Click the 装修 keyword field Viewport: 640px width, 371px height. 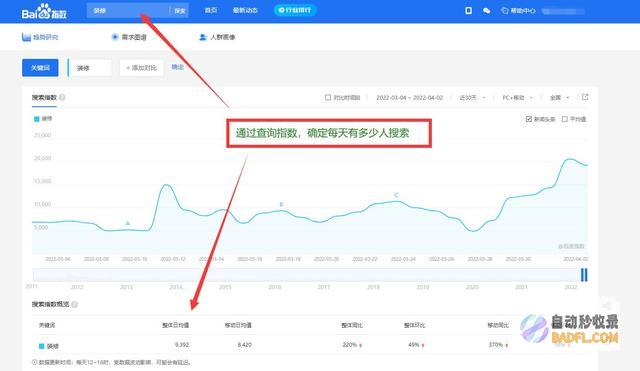click(x=89, y=68)
